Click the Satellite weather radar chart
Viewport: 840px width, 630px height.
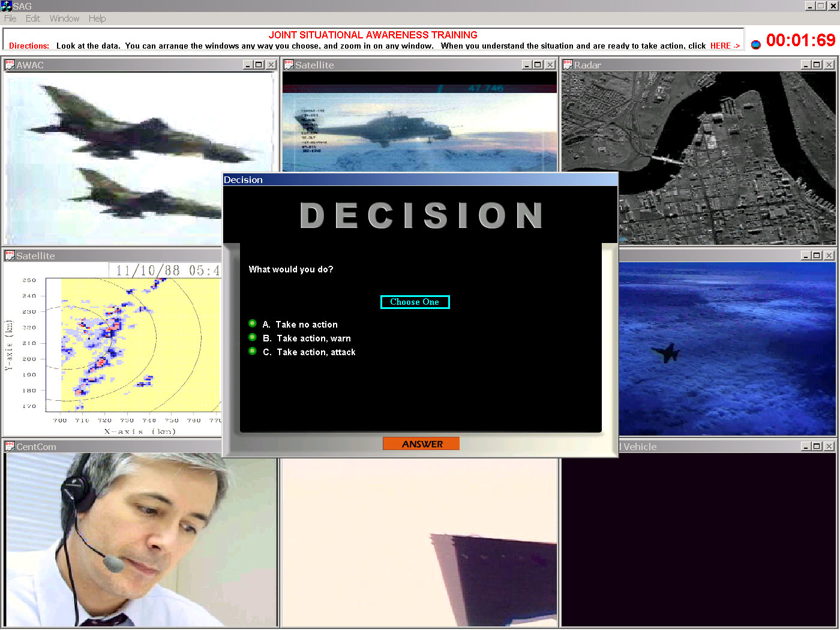tap(114, 348)
